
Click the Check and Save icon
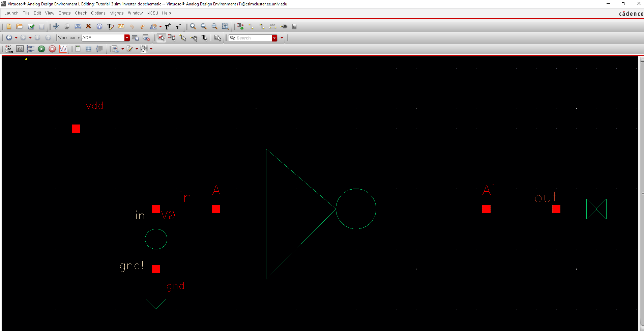pyautogui.click(x=31, y=26)
